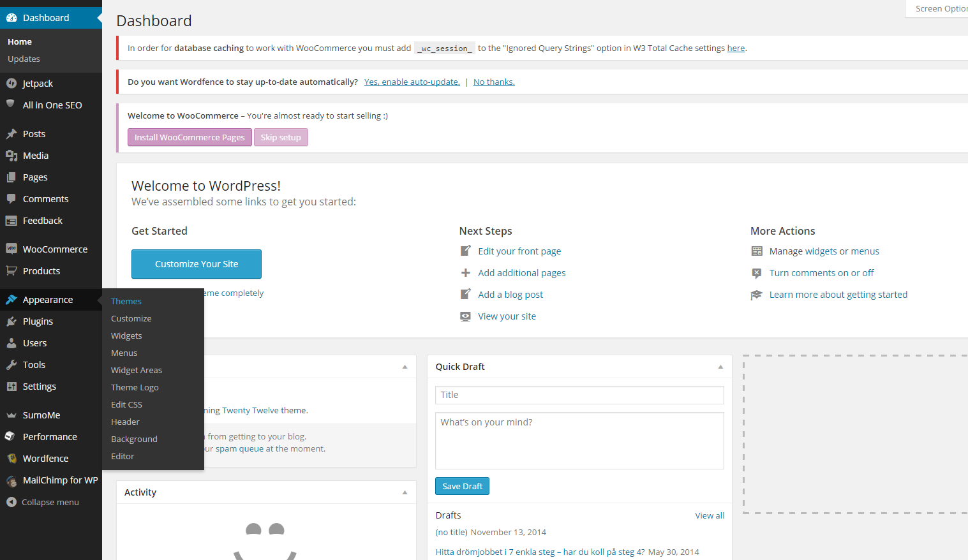Open the '(no title)' draft link
The height and width of the screenshot is (560, 968).
(x=452, y=532)
